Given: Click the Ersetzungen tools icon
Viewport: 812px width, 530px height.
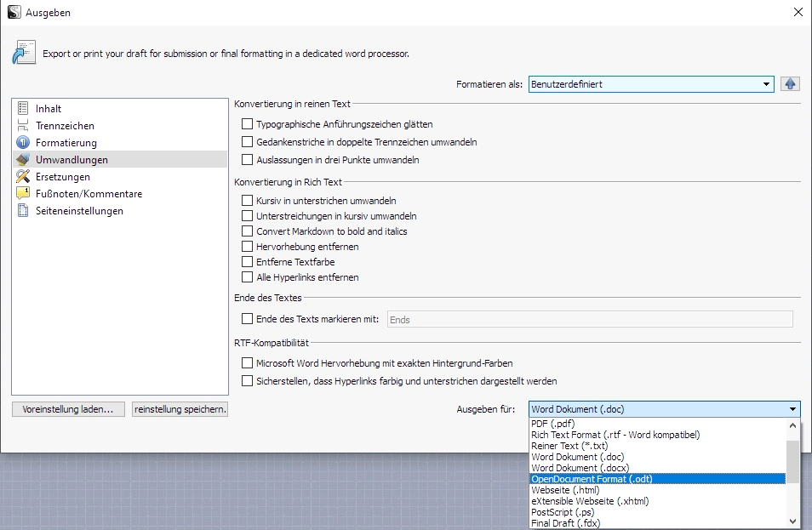Looking at the screenshot, I should [23, 176].
